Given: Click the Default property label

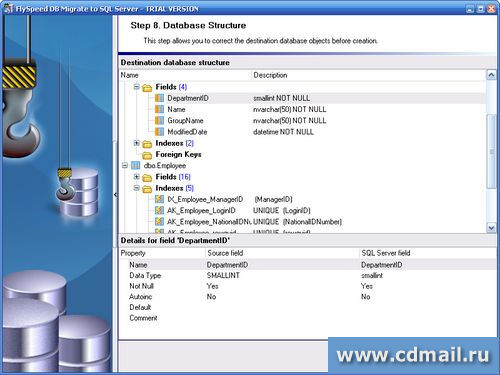Looking at the screenshot, I should (140, 307).
